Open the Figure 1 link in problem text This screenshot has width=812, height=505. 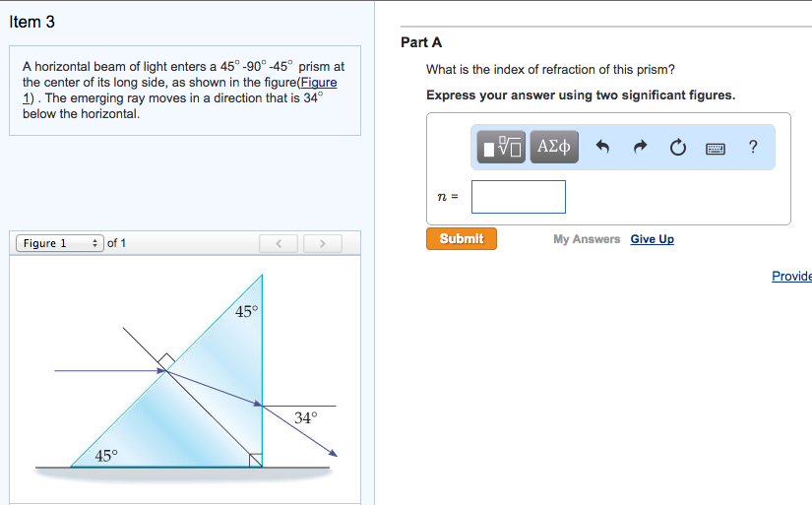[318, 83]
